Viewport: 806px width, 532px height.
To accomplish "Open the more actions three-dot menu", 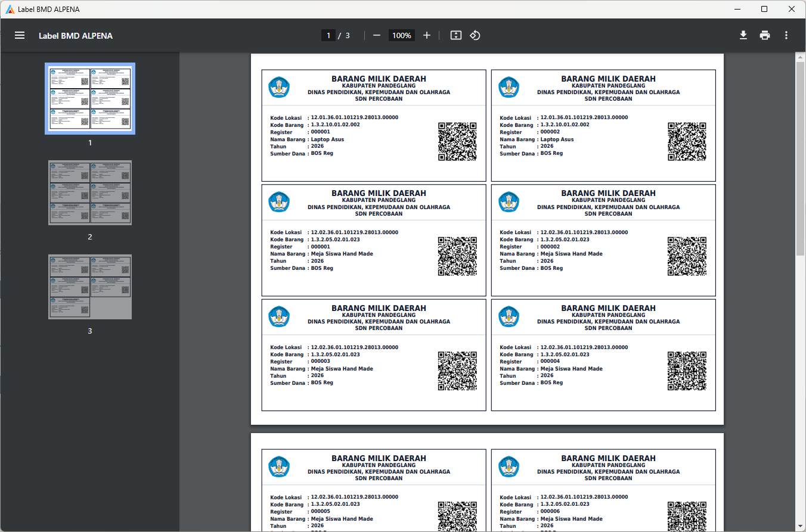I will tap(786, 35).
